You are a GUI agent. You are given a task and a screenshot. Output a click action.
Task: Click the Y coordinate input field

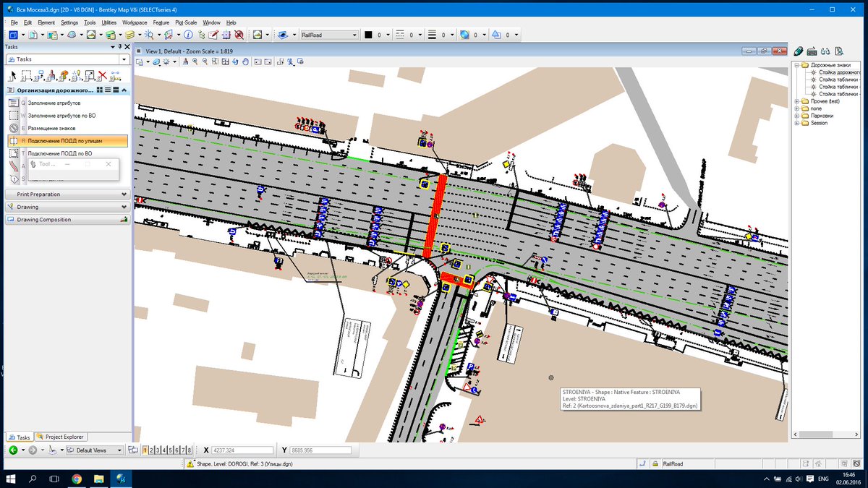[320, 450]
